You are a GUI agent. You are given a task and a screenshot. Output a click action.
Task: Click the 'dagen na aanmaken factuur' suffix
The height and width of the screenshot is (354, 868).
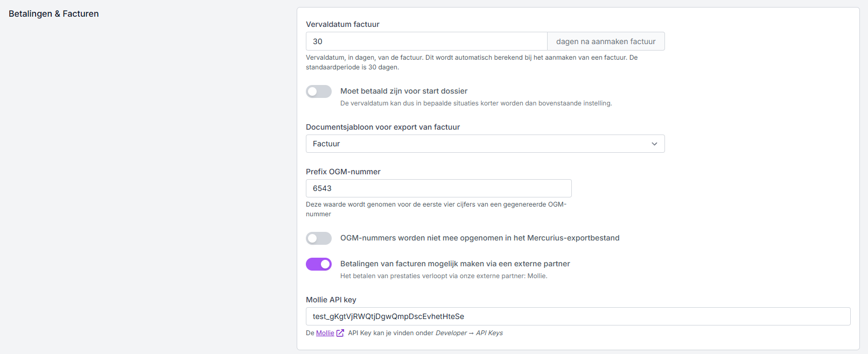point(606,41)
